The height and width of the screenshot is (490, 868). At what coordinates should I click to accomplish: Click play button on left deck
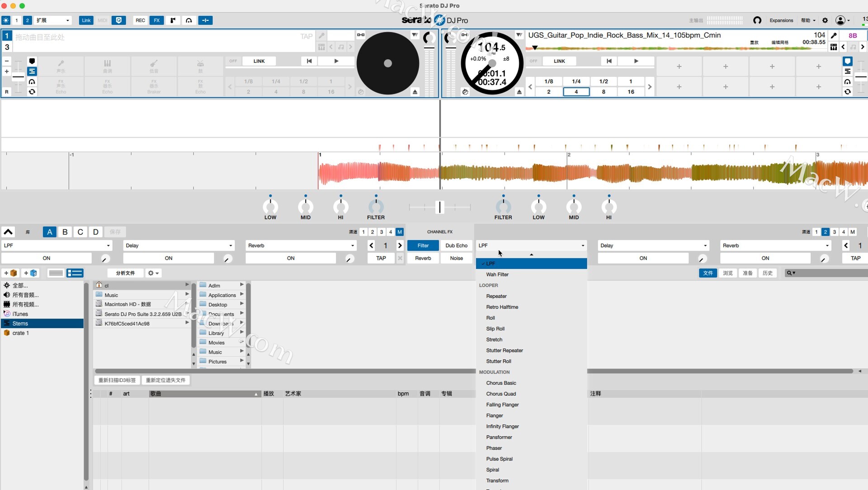pos(336,61)
